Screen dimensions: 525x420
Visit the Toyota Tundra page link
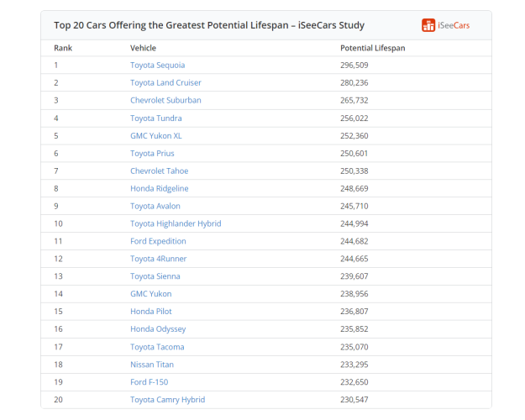(x=156, y=118)
